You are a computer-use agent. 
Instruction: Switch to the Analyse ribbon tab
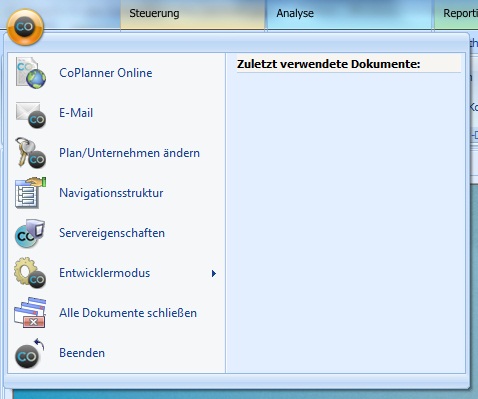(x=349, y=14)
